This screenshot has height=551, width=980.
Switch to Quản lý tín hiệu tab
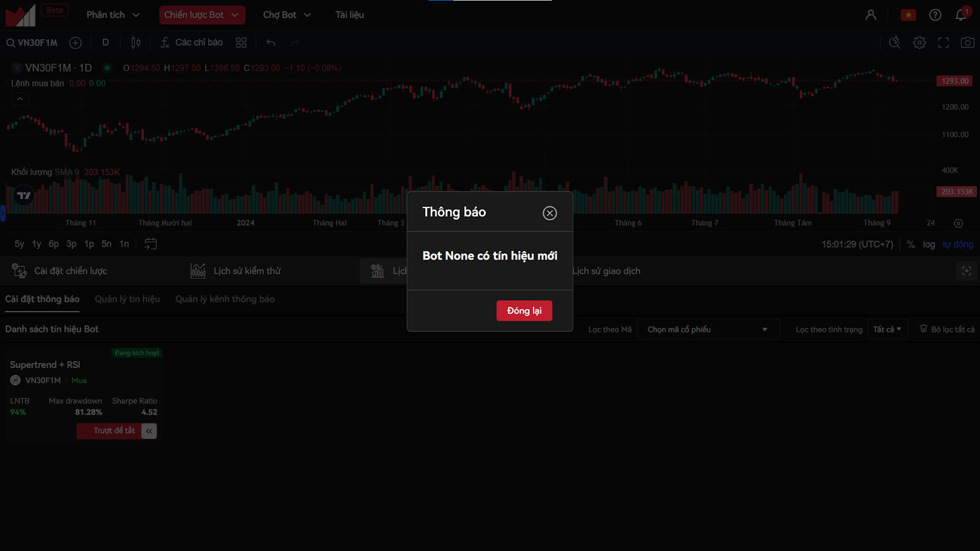pyautogui.click(x=127, y=299)
